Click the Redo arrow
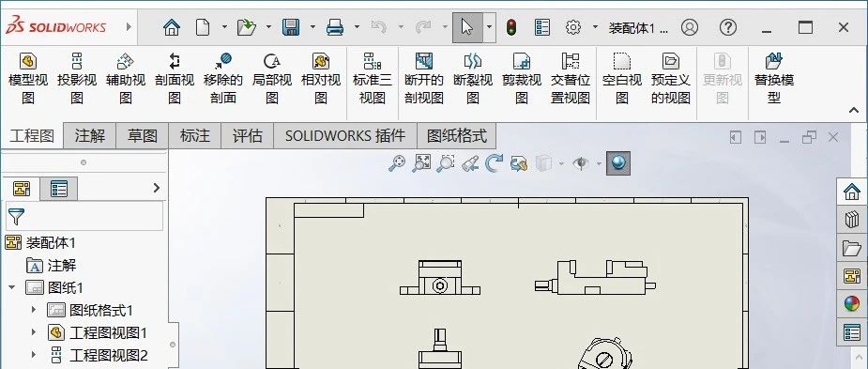The width and height of the screenshot is (868, 369). tap(423, 27)
